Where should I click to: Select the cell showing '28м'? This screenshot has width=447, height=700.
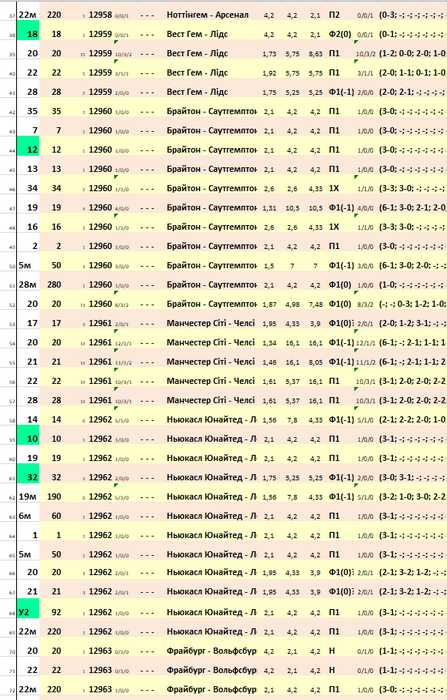(28, 284)
